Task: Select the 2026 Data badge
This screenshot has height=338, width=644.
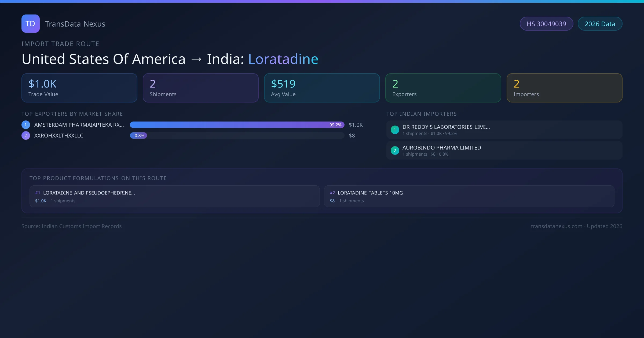Action: pyautogui.click(x=600, y=24)
